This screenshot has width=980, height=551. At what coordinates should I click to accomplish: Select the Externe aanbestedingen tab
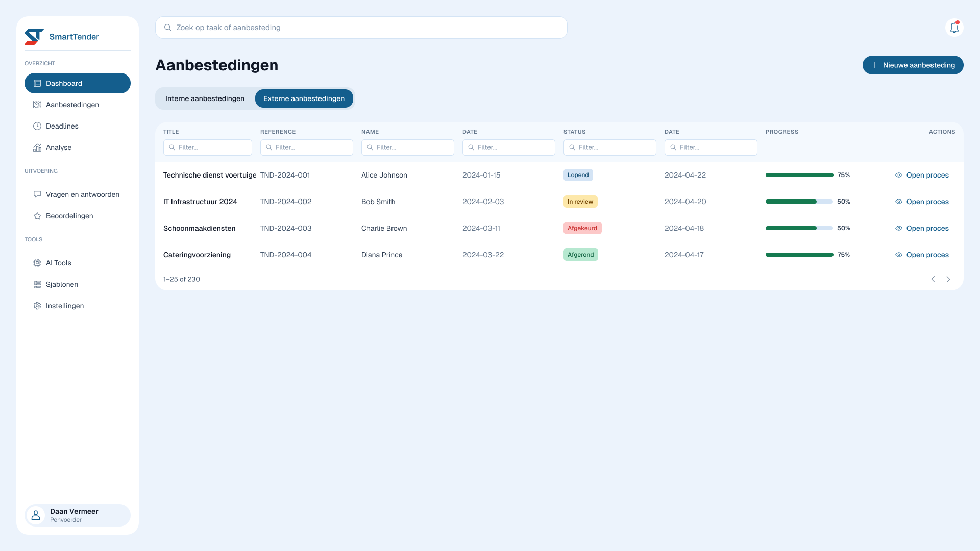[x=304, y=98]
